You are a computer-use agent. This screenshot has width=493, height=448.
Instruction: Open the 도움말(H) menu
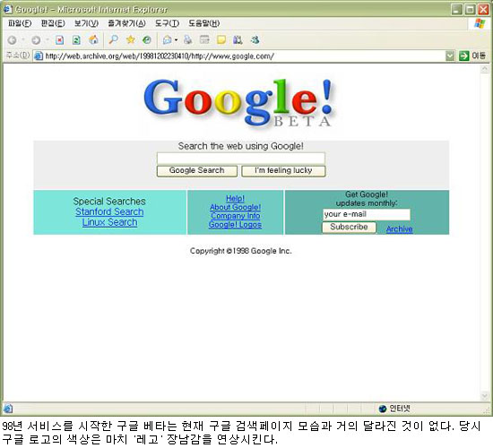[203, 23]
